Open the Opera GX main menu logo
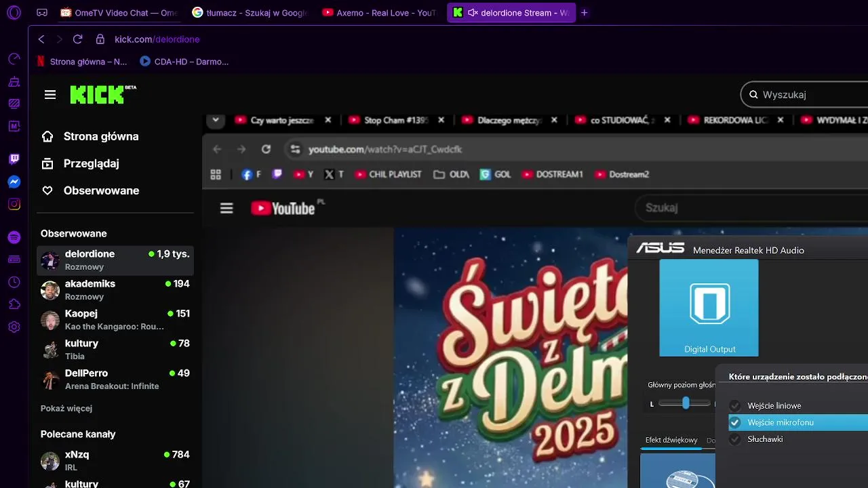The image size is (868, 488). 14,12
